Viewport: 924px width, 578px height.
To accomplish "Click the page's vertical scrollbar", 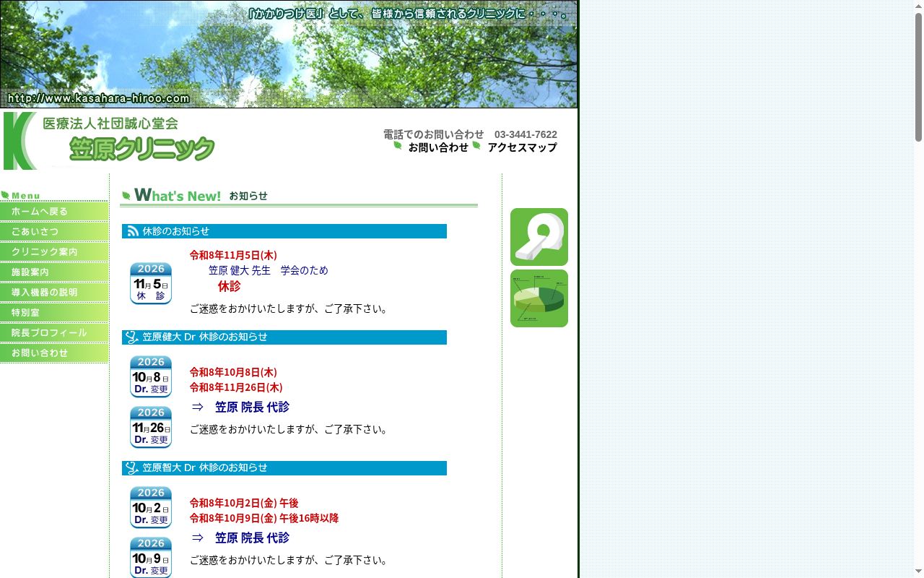I will (919, 289).
